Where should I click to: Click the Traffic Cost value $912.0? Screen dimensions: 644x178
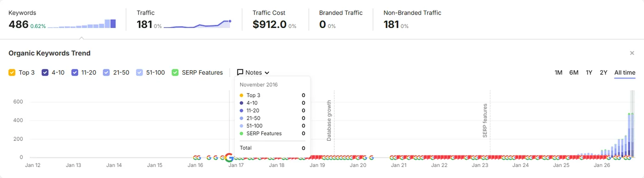[270, 24]
